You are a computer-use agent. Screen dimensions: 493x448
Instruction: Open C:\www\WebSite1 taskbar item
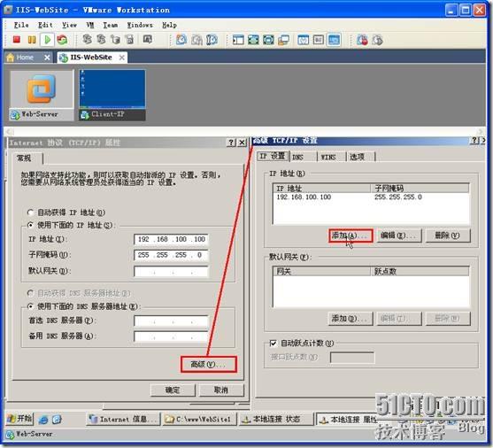pyautogui.click(x=199, y=419)
